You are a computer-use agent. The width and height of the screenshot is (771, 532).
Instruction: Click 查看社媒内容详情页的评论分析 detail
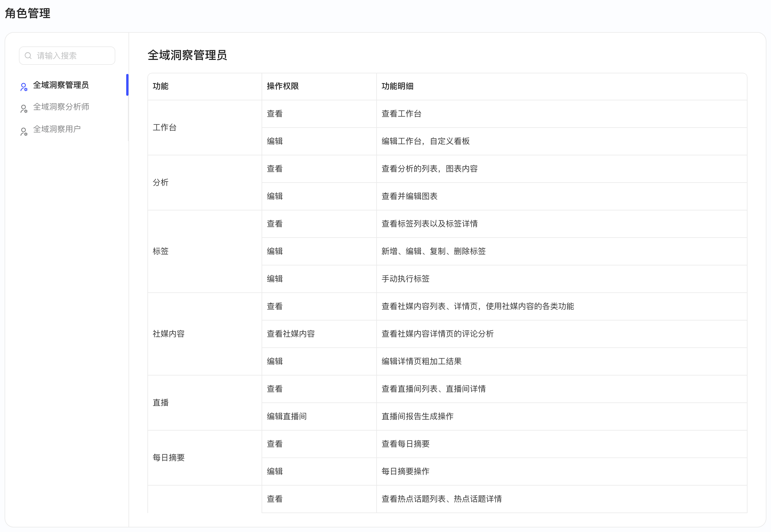[437, 334]
